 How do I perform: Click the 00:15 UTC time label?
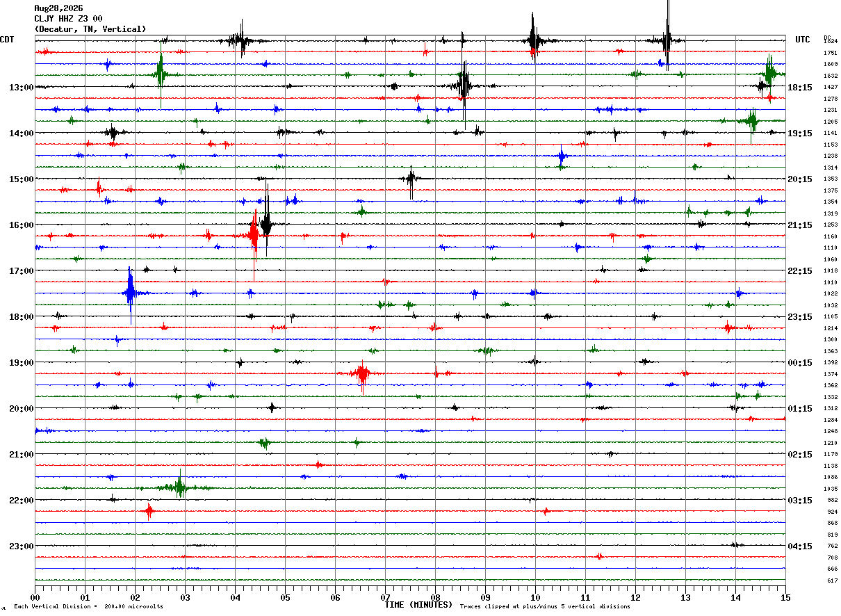click(x=800, y=363)
